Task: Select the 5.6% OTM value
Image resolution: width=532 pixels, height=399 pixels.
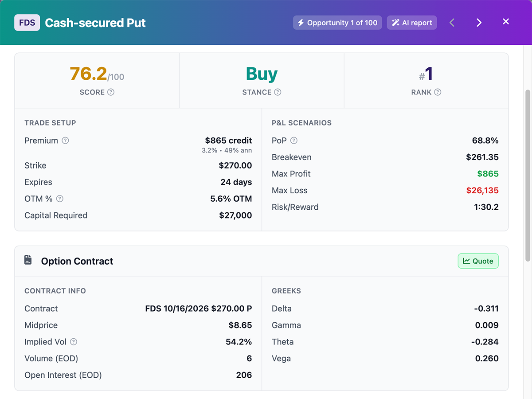Action: 231,199
